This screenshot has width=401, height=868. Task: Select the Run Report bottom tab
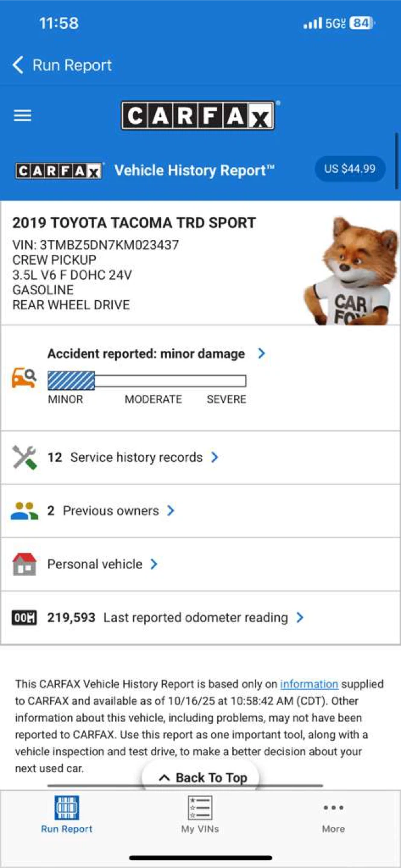[67, 815]
